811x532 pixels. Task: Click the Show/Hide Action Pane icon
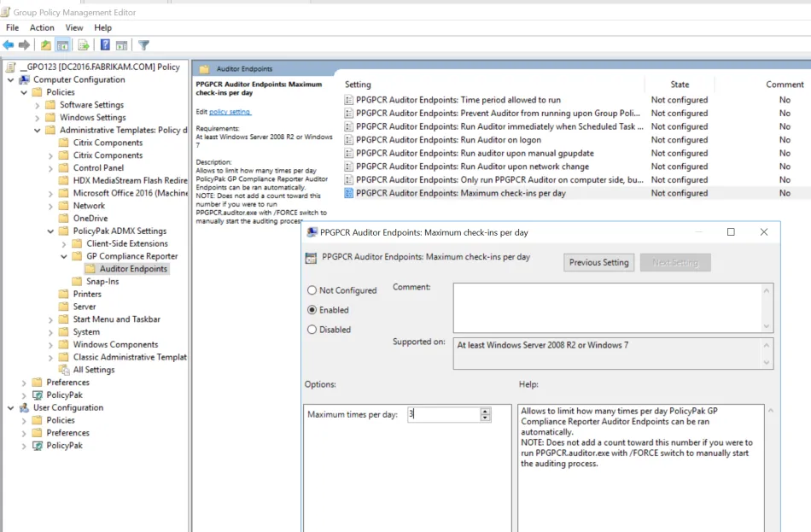coord(122,45)
